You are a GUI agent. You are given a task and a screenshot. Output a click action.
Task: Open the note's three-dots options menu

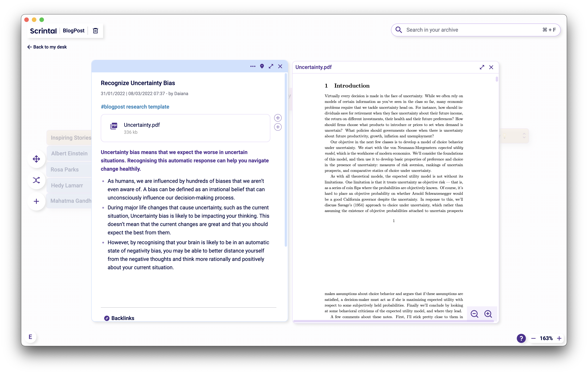click(253, 67)
